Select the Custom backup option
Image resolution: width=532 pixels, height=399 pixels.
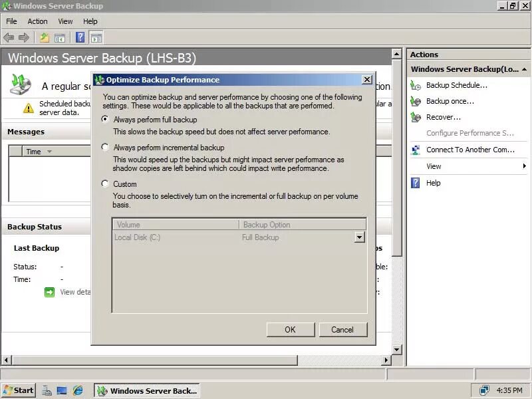104,184
